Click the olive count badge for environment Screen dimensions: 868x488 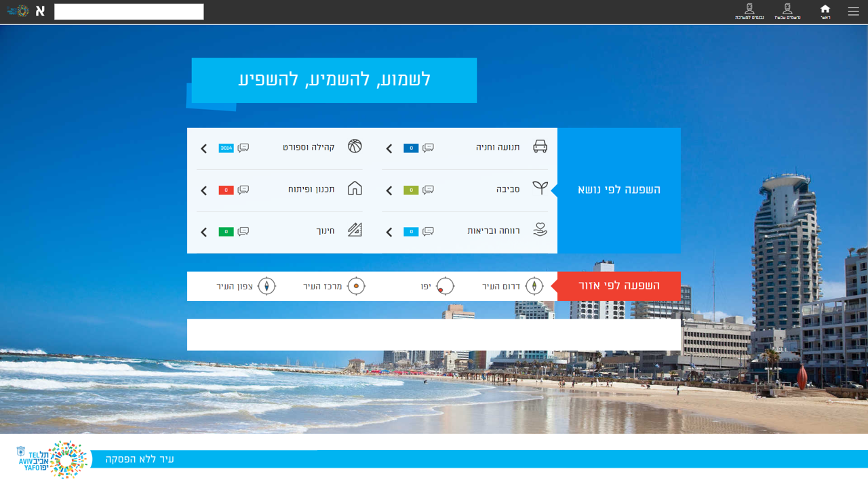411,190
